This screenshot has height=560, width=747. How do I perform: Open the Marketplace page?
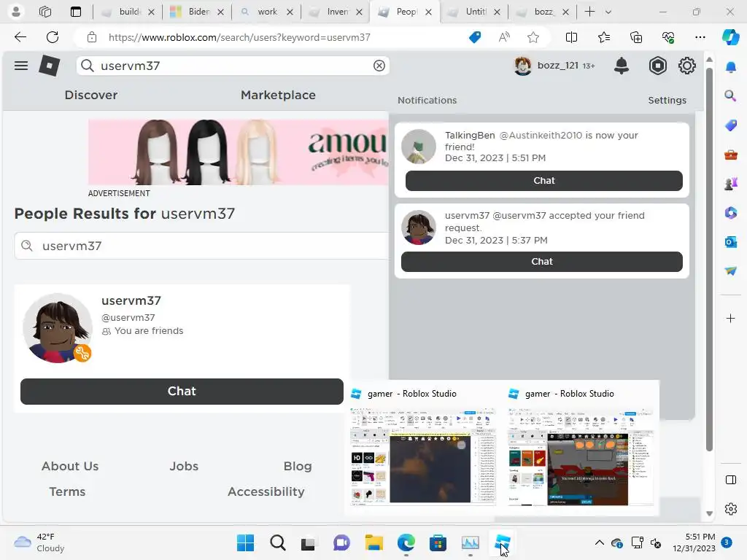pos(278,95)
